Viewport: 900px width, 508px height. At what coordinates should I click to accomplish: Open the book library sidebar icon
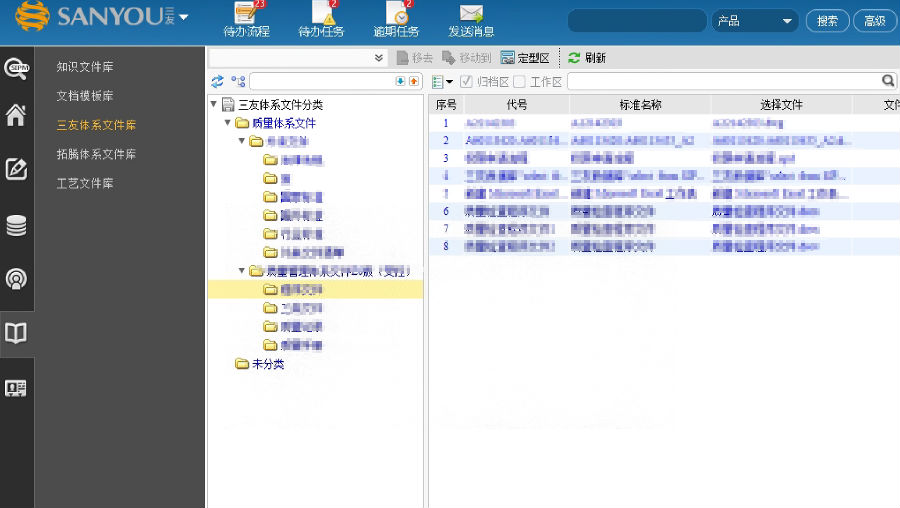coord(16,333)
